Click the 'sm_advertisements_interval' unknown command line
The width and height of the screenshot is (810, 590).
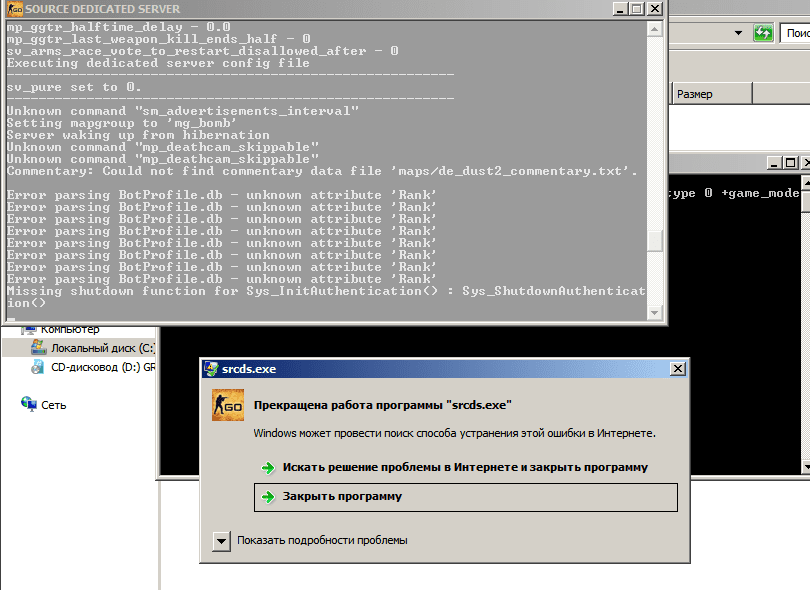coord(182,111)
